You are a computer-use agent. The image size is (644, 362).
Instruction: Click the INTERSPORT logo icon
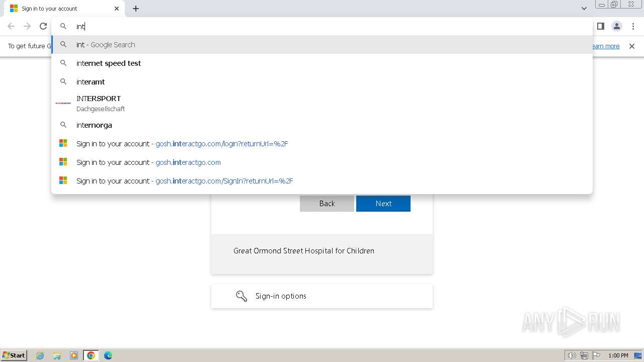coord(63,103)
